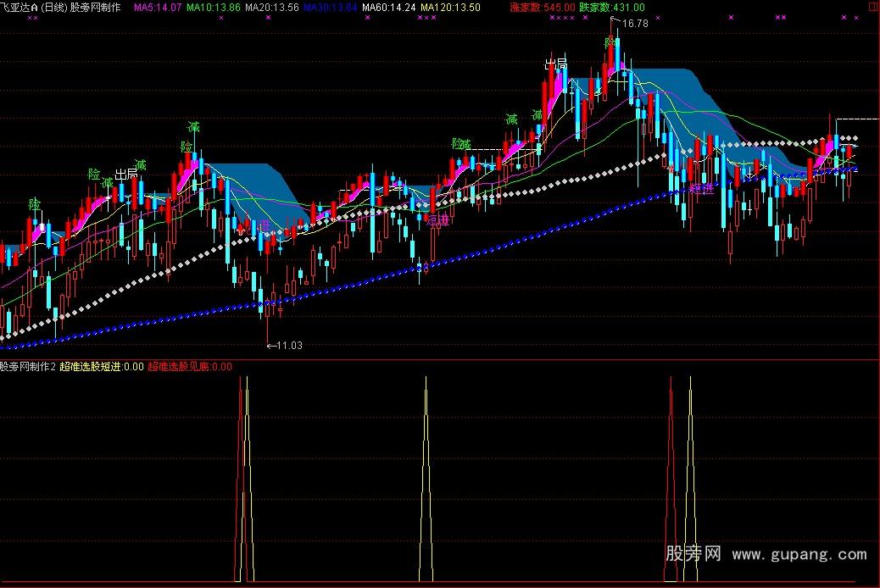Click the red 涨家数 545.00 readout
Viewport: 880px width, 588px height.
click(x=543, y=7)
